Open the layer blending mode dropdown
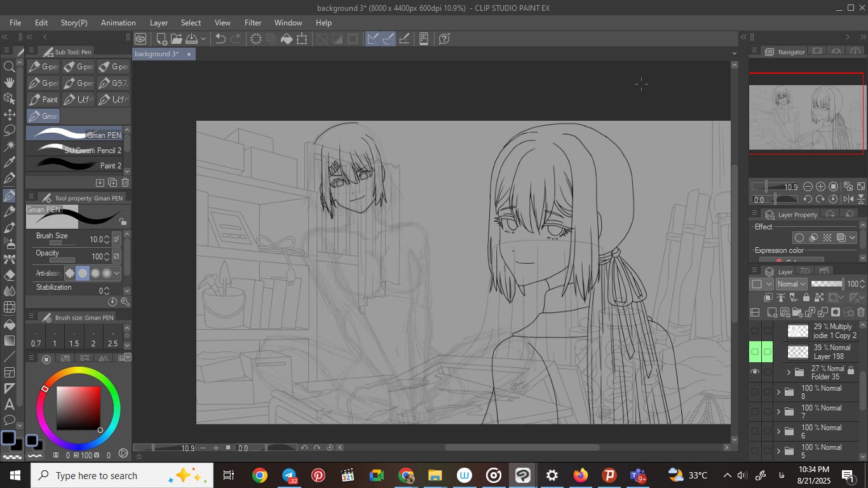Viewport: 868px width, 488px height. point(792,284)
